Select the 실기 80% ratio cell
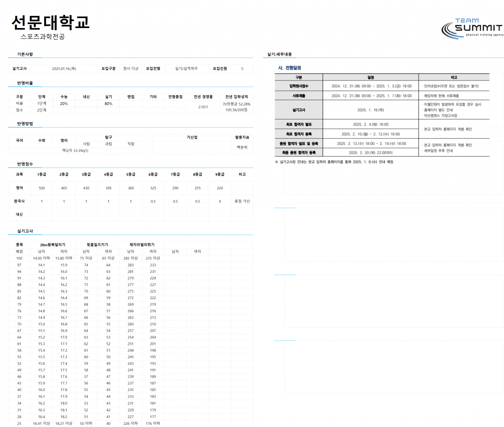 point(108,104)
